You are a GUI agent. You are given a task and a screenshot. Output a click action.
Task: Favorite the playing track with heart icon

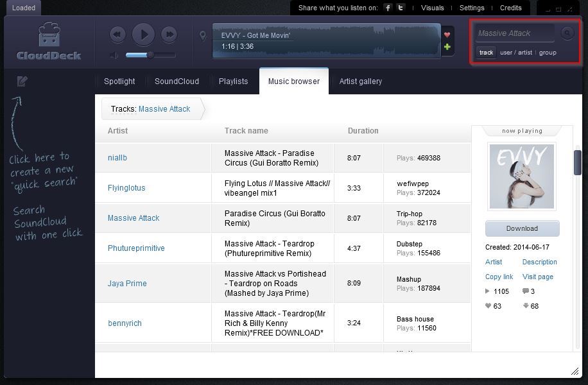[447, 35]
